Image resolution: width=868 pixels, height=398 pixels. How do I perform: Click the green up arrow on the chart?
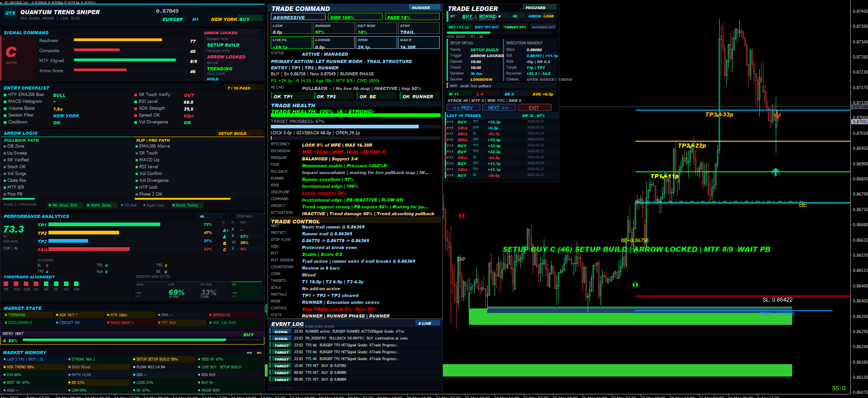775,172
